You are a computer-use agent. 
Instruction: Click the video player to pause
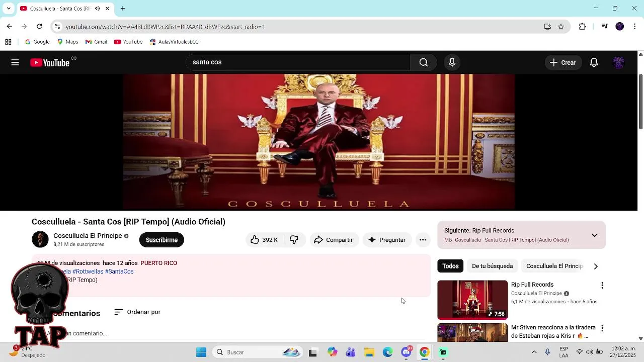pyautogui.click(x=319, y=142)
